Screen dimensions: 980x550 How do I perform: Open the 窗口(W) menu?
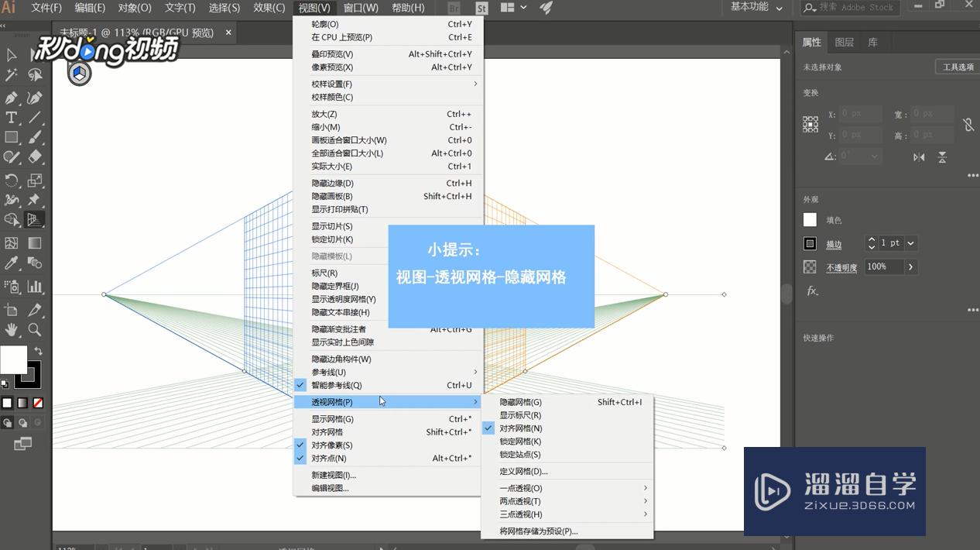point(361,8)
